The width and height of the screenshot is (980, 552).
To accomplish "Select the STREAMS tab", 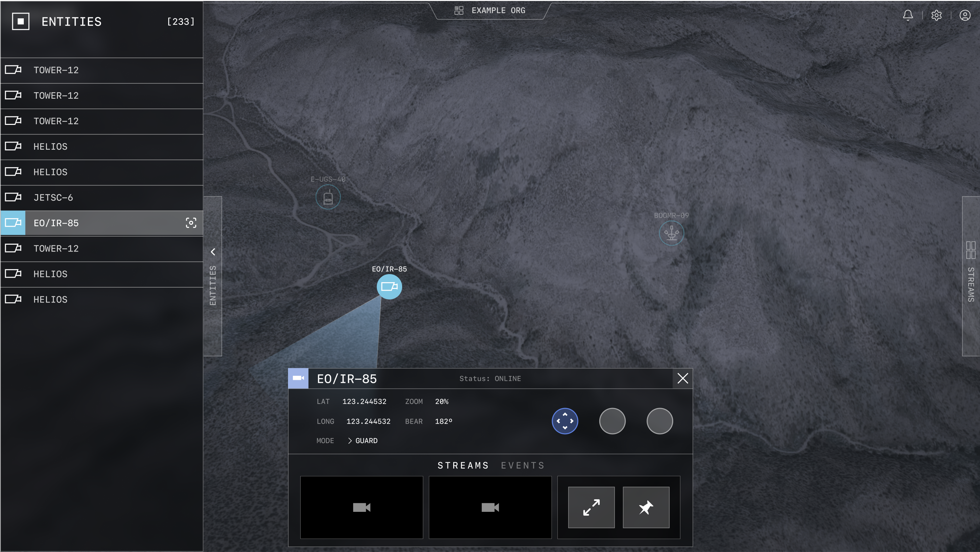I will (463, 465).
